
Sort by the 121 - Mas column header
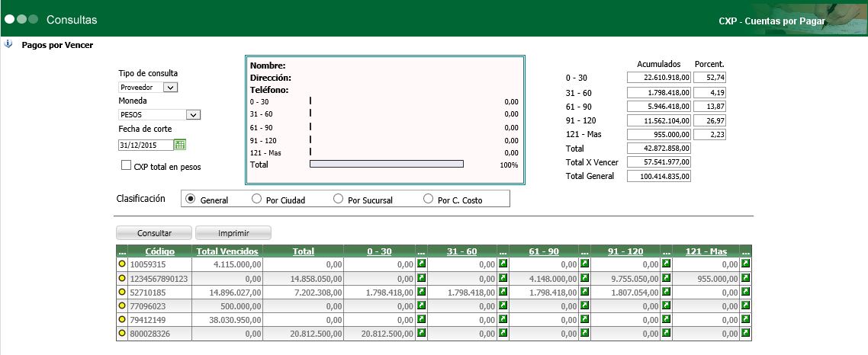(x=706, y=251)
